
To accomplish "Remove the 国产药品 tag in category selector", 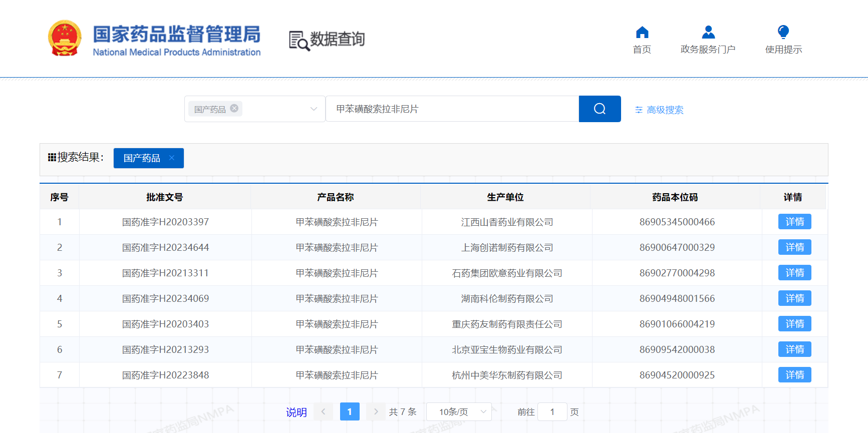I will pyautogui.click(x=234, y=108).
